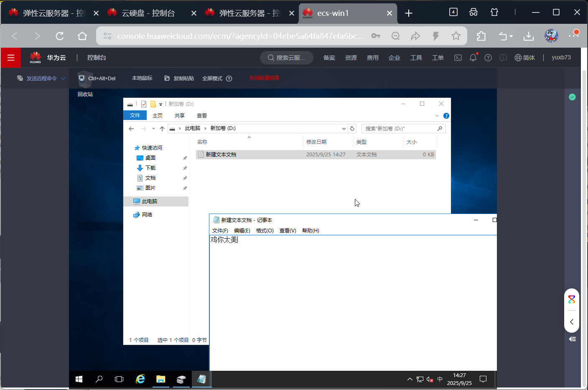
Task: Open Server Manager taskbar icon
Action: pyautogui.click(x=181, y=379)
